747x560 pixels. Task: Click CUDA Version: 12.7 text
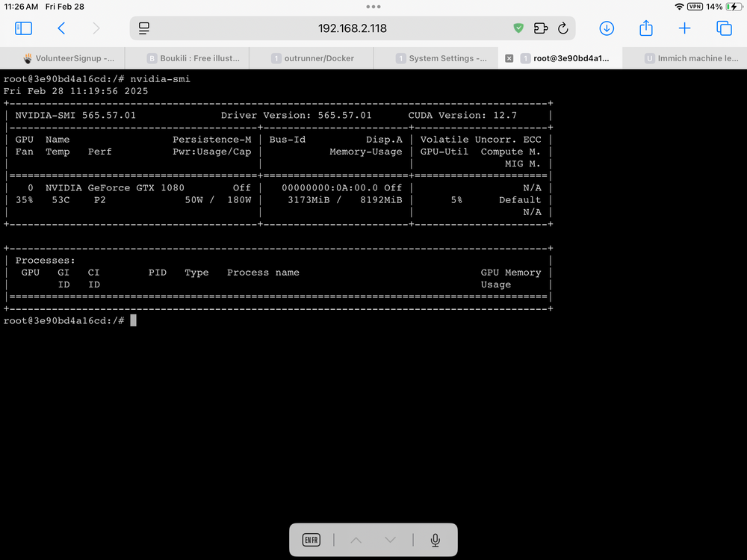(x=462, y=115)
